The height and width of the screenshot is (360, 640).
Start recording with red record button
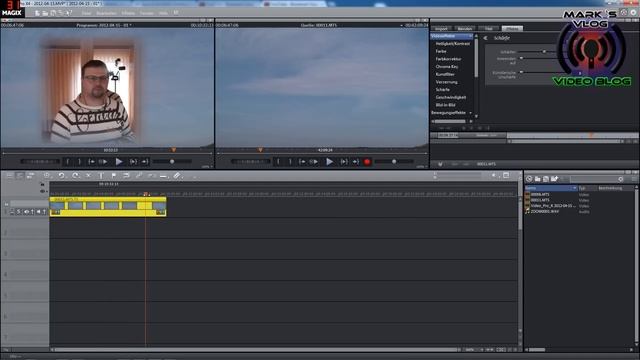[x=367, y=162]
